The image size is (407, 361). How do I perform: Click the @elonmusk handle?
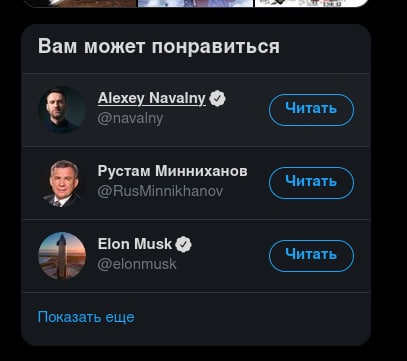[x=137, y=264]
